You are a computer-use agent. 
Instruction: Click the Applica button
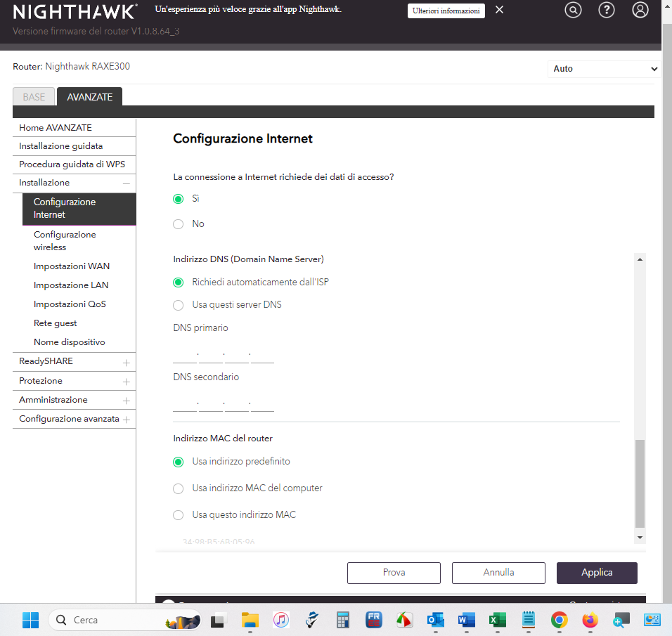pos(596,573)
